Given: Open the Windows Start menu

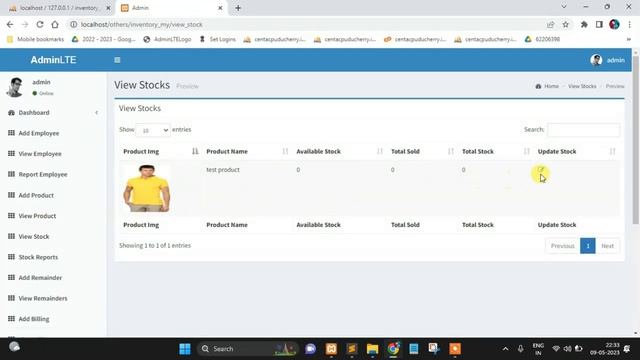Looking at the screenshot, I should click(x=185, y=349).
